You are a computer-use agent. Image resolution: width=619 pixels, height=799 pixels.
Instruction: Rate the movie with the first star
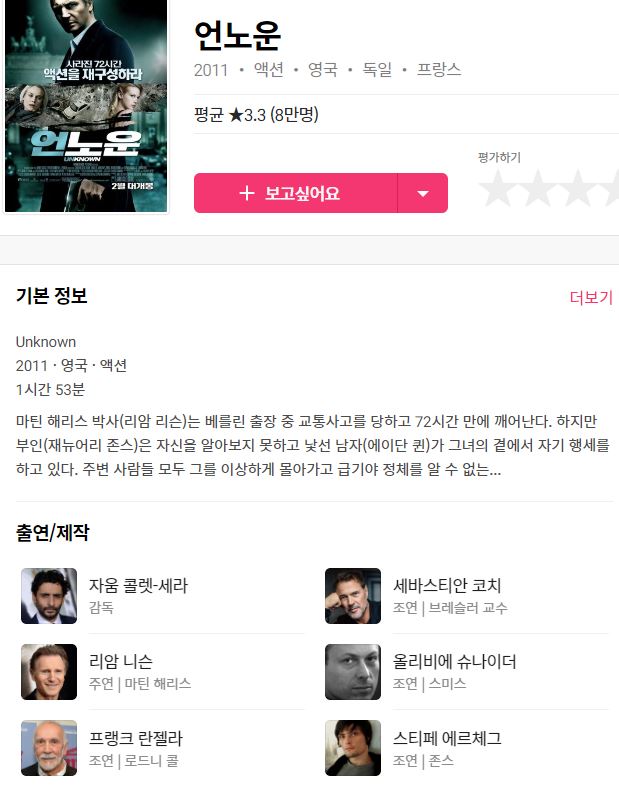coord(496,188)
